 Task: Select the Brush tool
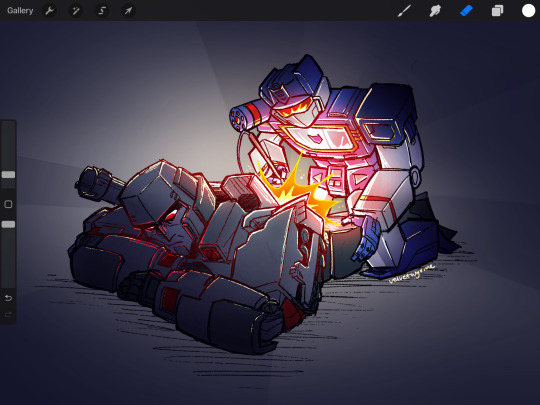point(404,11)
